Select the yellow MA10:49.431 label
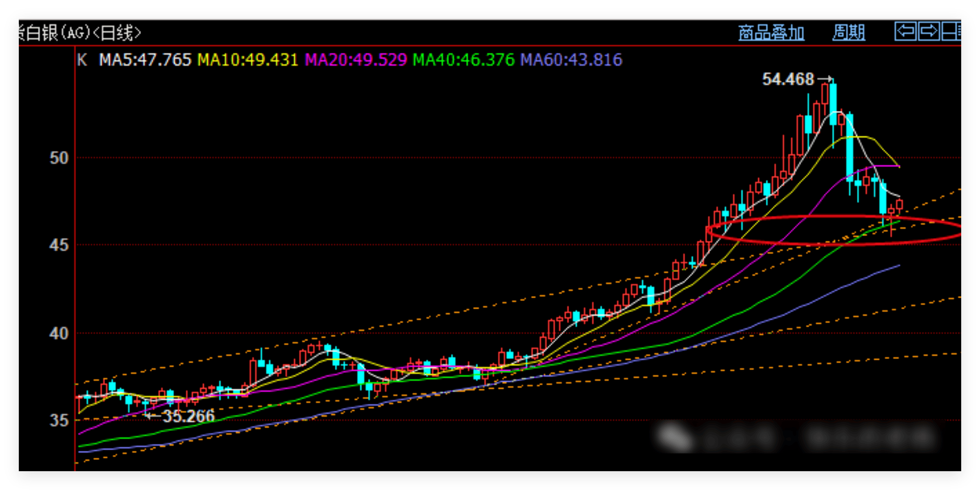The width and height of the screenshot is (980, 490). point(248,60)
